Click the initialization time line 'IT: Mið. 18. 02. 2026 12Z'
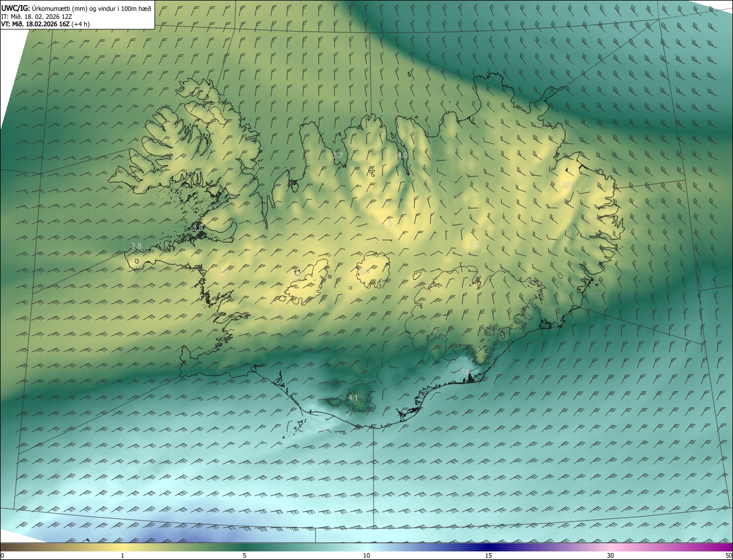The height and width of the screenshot is (560, 733). tap(37, 16)
